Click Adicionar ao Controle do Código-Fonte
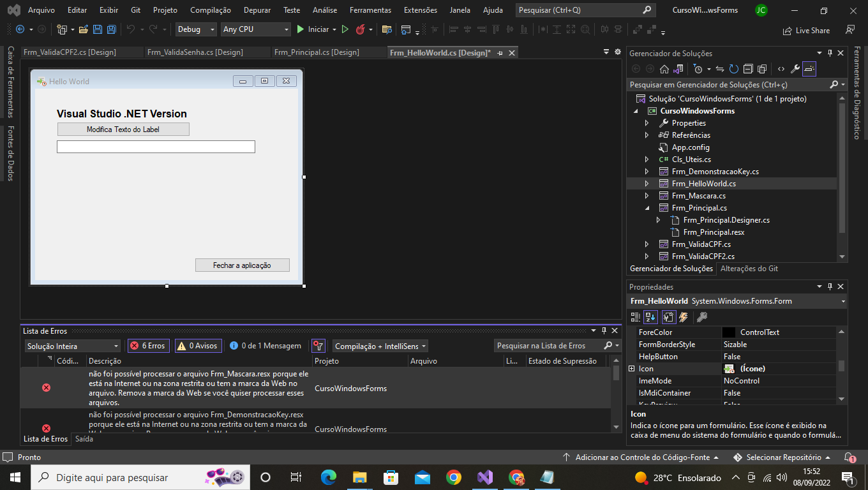The image size is (868, 490). point(641,457)
